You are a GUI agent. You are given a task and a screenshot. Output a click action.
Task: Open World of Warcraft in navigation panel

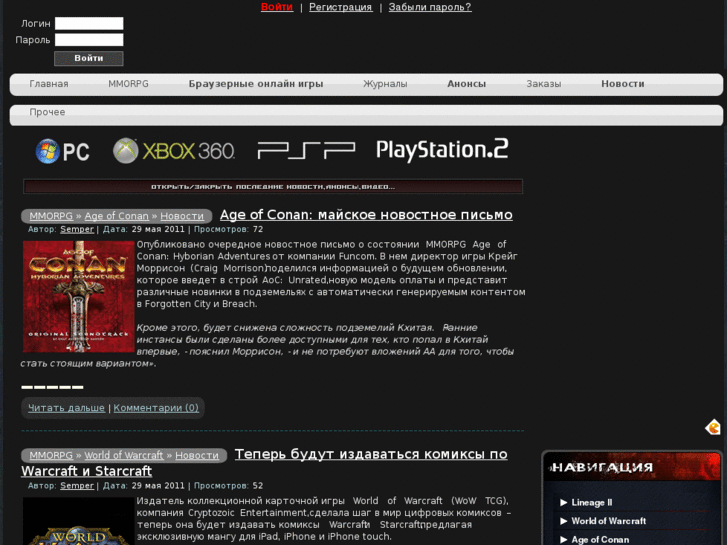click(x=608, y=521)
